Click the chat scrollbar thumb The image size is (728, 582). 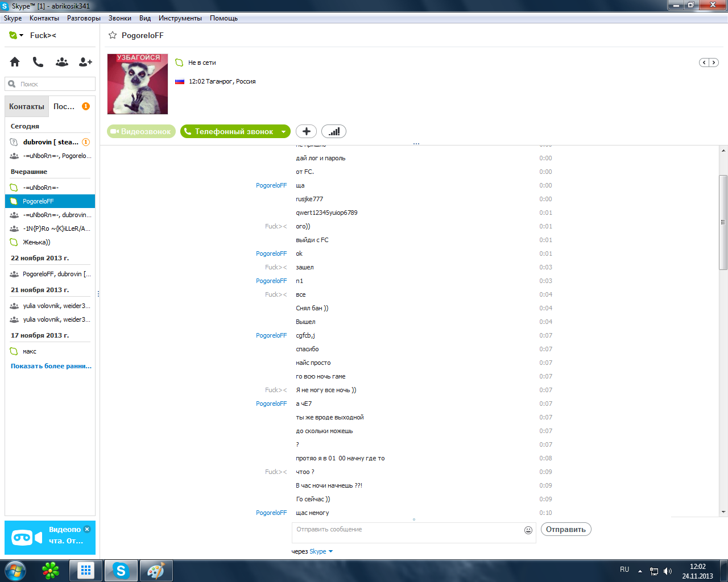[723, 222]
